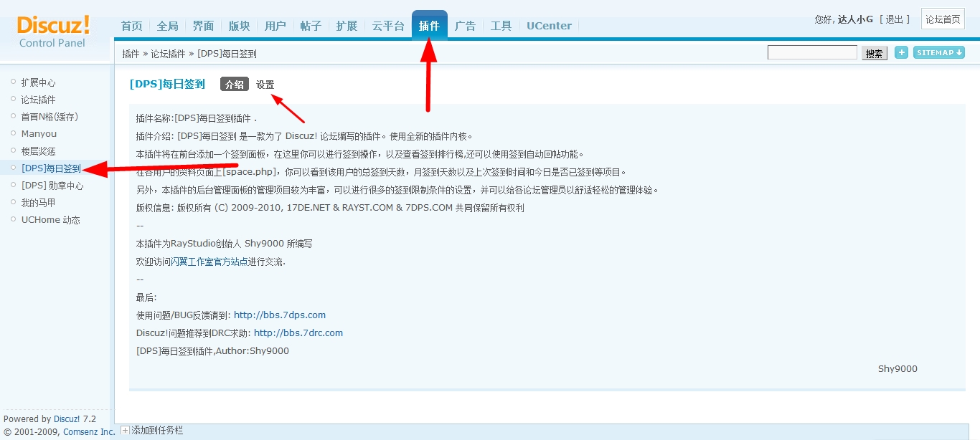Click the Discuz! link in the footer
This screenshot has width=980, height=440.
click(x=67, y=419)
